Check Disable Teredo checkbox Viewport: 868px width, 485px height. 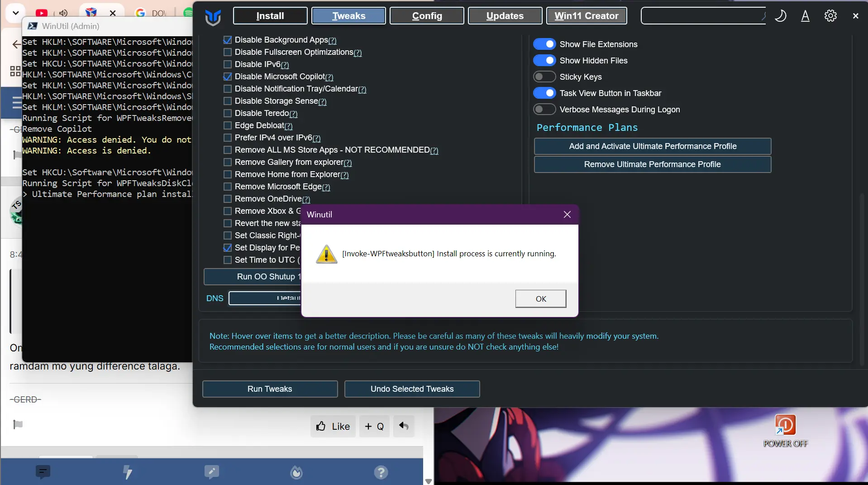point(228,113)
